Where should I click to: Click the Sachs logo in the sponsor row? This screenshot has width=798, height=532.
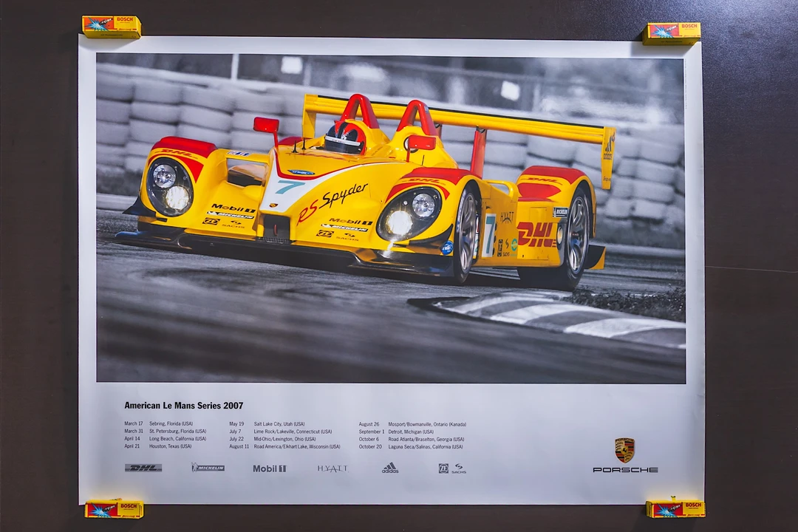[459, 468]
